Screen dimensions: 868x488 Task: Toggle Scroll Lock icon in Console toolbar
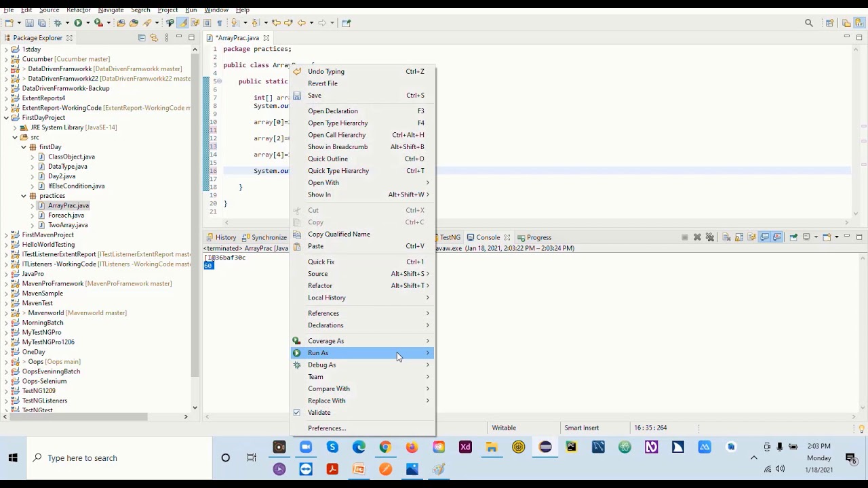tap(739, 237)
